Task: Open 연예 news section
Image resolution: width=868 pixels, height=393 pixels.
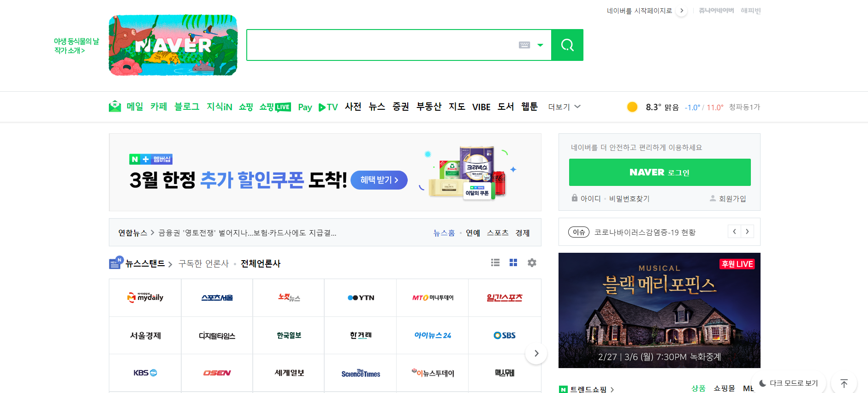Action: (473, 233)
